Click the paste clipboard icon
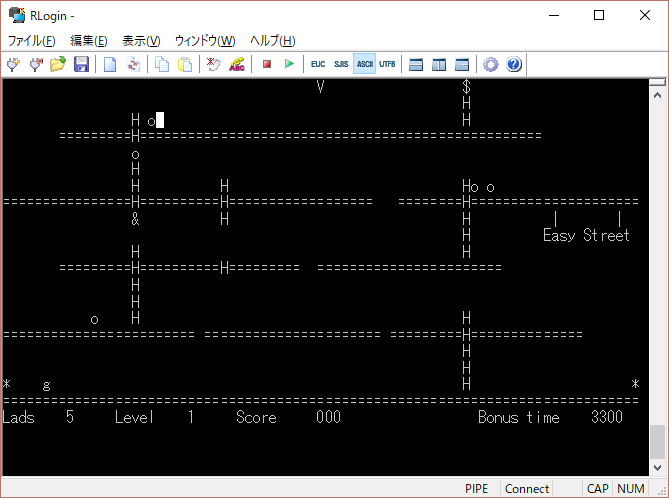669x498 pixels. [x=184, y=64]
